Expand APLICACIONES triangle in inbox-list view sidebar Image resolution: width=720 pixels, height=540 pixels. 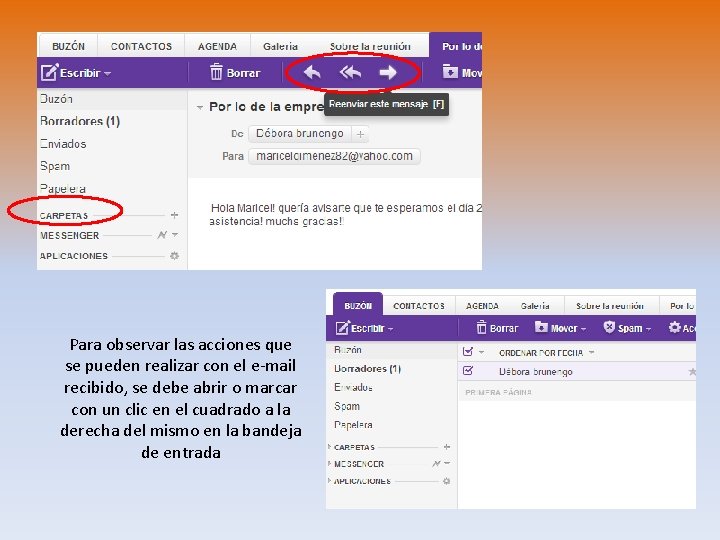(329, 481)
